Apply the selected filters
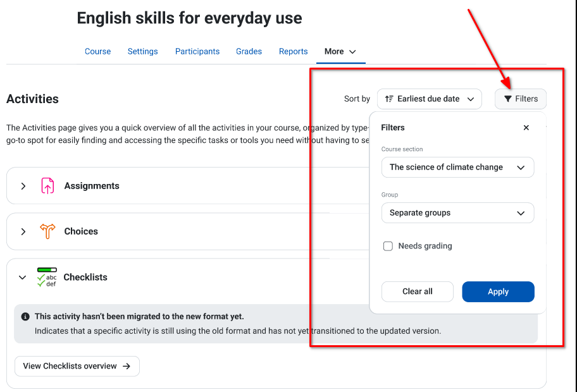The image size is (577, 392). pyautogui.click(x=499, y=291)
